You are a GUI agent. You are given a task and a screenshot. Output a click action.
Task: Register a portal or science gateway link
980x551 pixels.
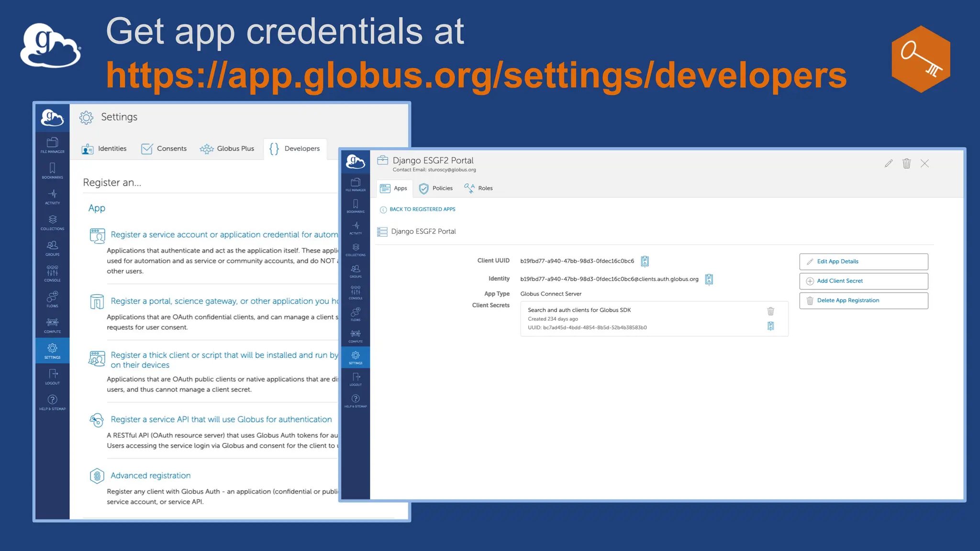224,301
